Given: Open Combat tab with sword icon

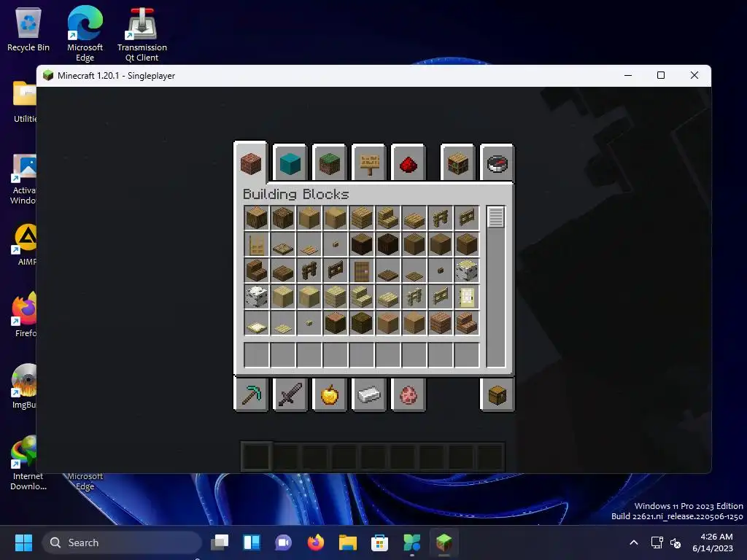Looking at the screenshot, I should (x=290, y=394).
